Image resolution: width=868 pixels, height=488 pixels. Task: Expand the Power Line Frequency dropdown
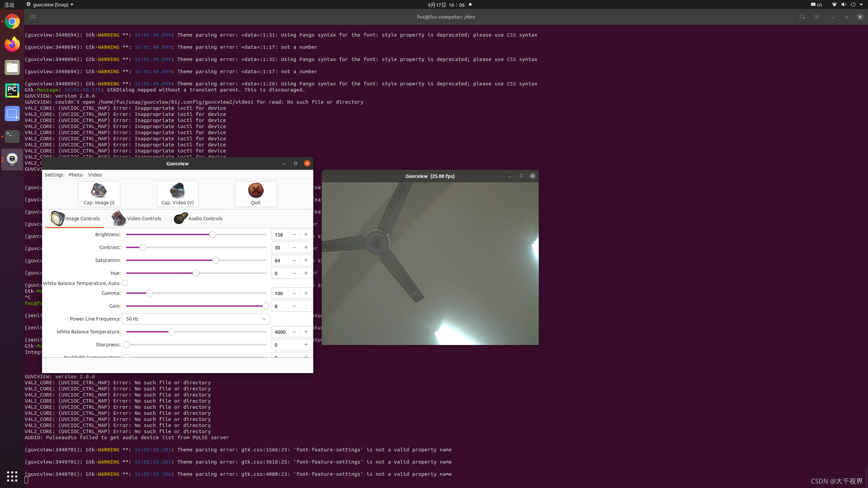coord(196,319)
